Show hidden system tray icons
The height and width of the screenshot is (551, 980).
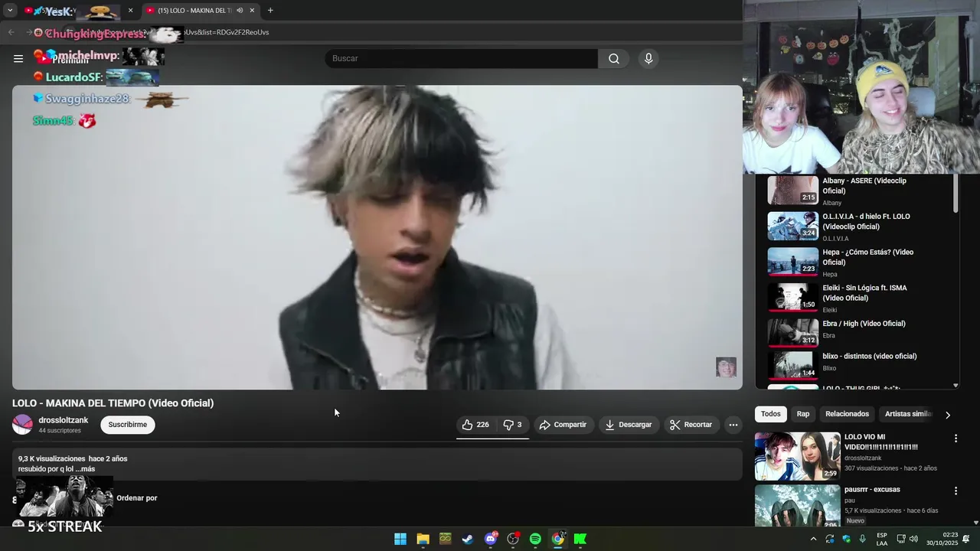pyautogui.click(x=813, y=539)
